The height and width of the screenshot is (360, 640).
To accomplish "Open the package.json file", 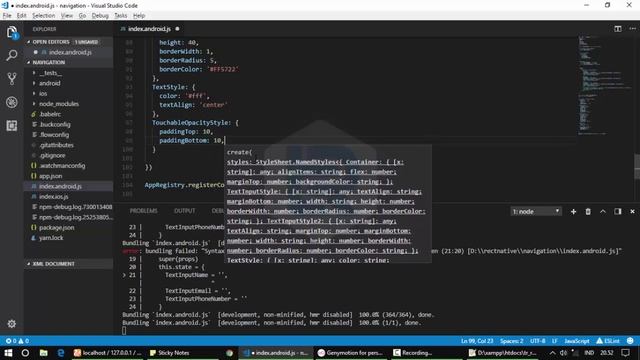I will click(56, 227).
